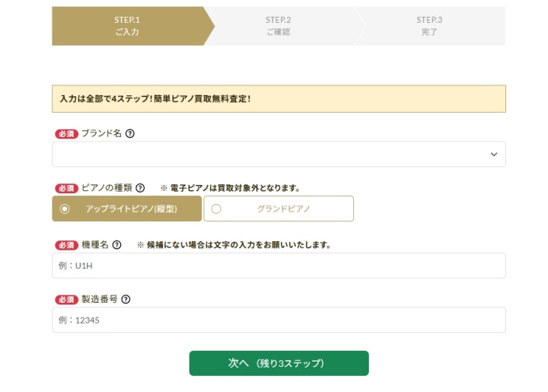548x392 pixels.
Task: Click the chevron arrow in brand selector
Action: click(493, 155)
